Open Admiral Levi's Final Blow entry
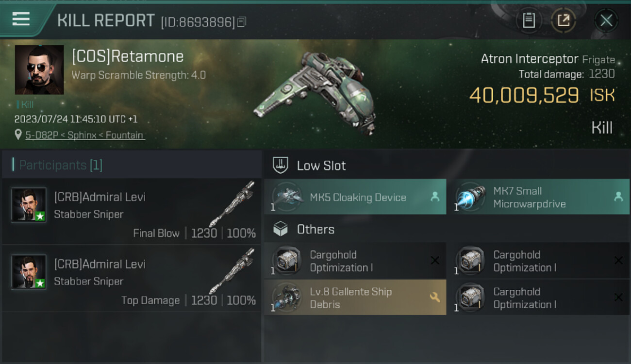The height and width of the screenshot is (364, 631). coord(132,211)
